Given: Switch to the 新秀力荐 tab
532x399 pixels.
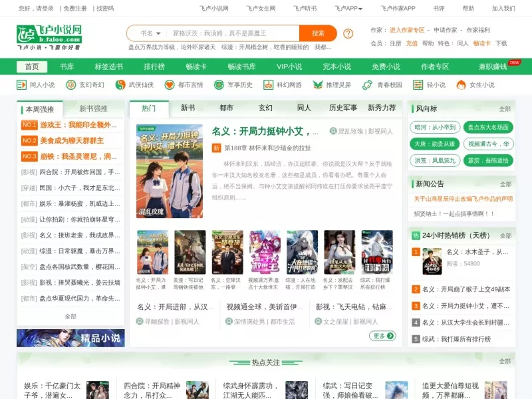Looking at the screenshot, I should pos(382,108).
